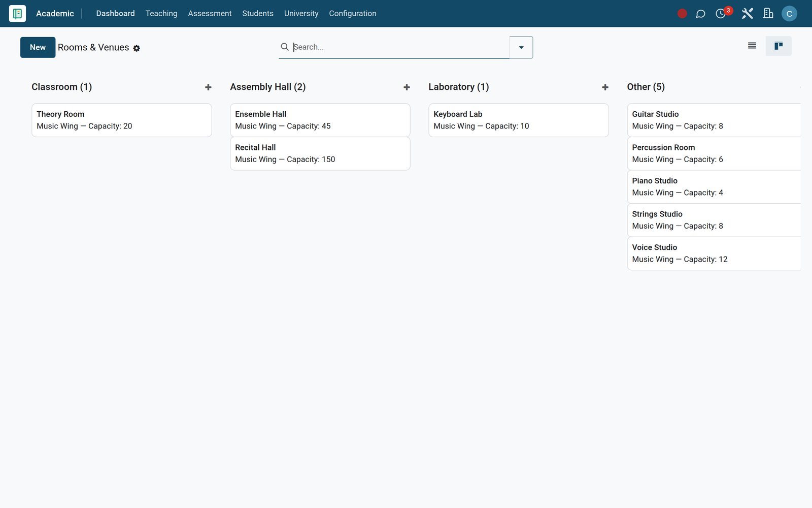Open the Teaching menu
812x508 pixels.
[161, 13]
